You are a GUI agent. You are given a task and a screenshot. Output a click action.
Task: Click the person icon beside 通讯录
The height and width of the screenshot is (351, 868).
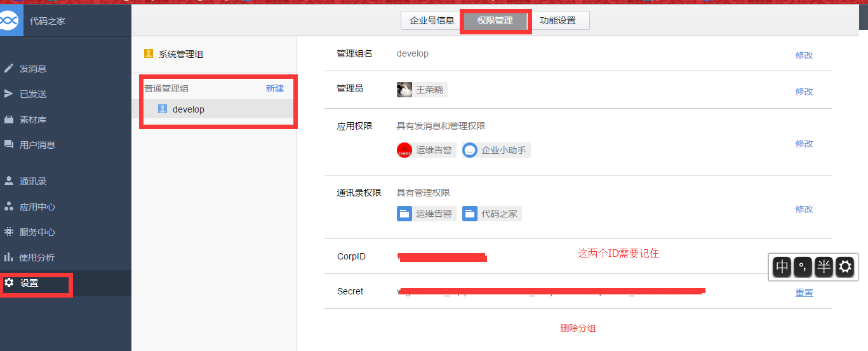point(9,181)
